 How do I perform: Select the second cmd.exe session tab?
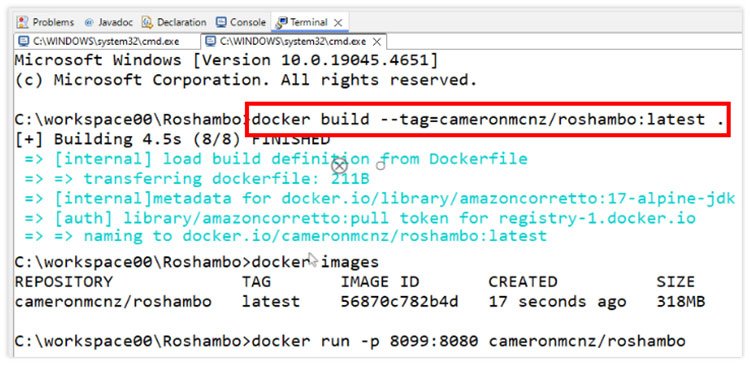click(293, 42)
